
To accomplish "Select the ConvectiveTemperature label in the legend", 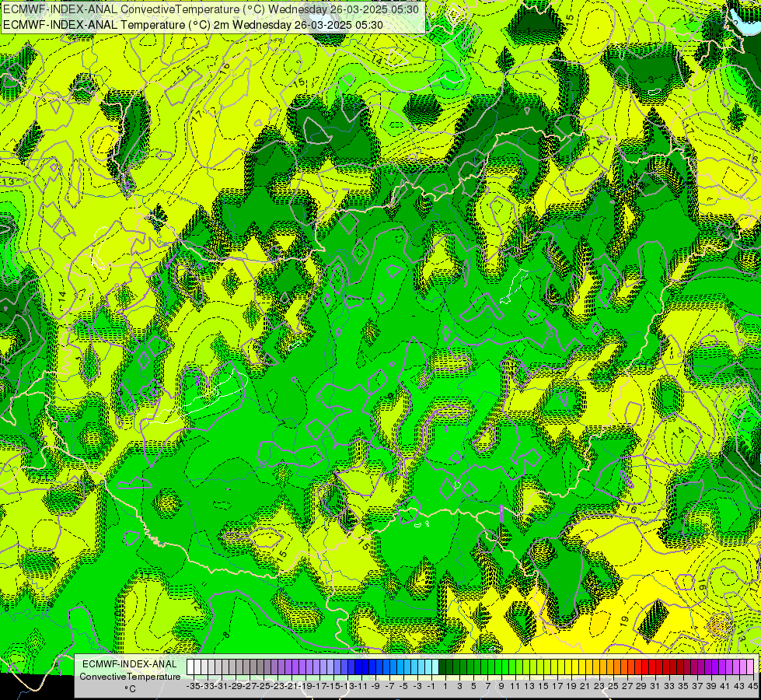I will coord(130,676).
